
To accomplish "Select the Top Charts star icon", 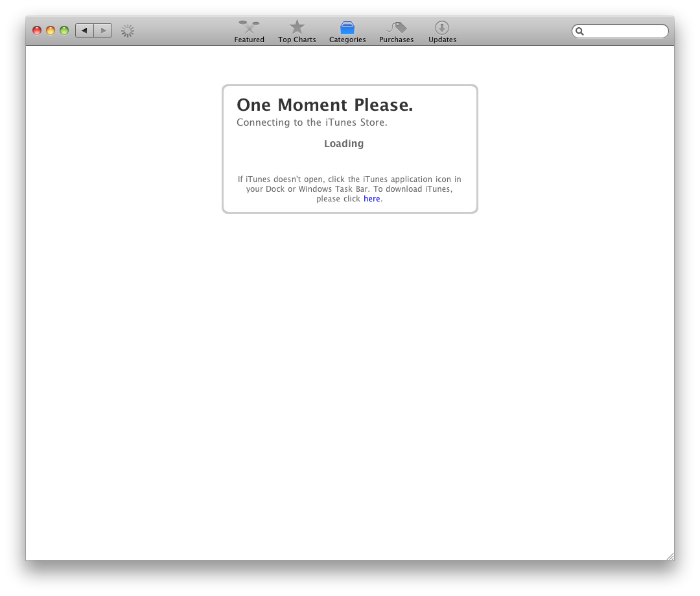I will (x=297, y=27).
